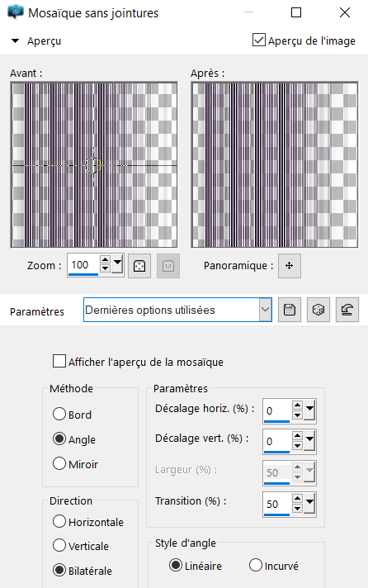Decrease Décalage horiz. with down arrow
The width and height of the screenshot is (368, 588).
pos(298,415)
